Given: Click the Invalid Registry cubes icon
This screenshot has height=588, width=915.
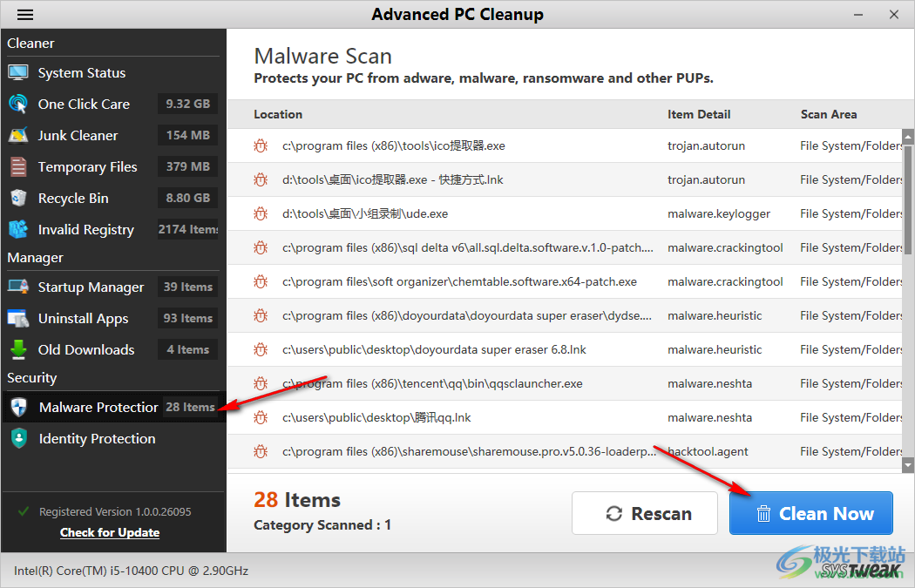Looking at the screenshot, I should tap(18, 229).
